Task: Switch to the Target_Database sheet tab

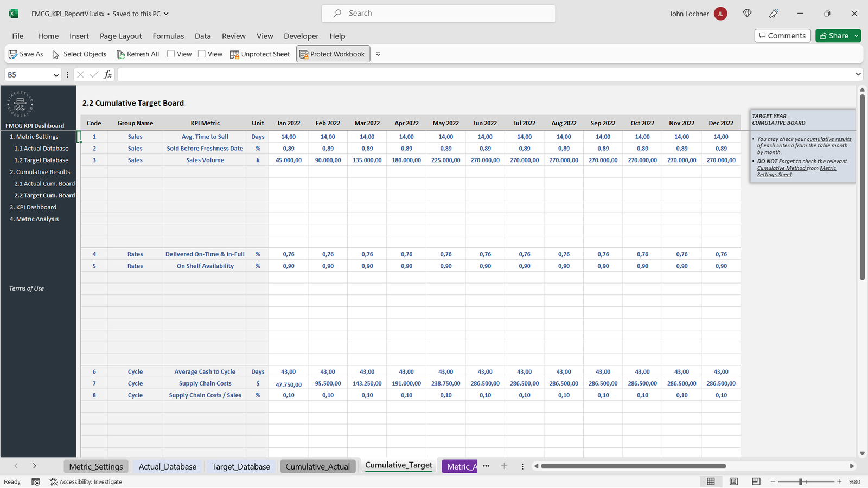Action: [241, 466]
